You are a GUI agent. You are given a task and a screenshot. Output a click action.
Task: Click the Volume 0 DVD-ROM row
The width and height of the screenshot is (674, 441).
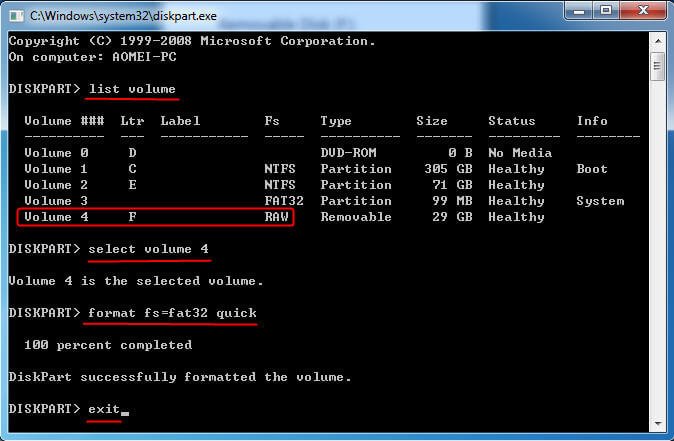click(300, 153)
